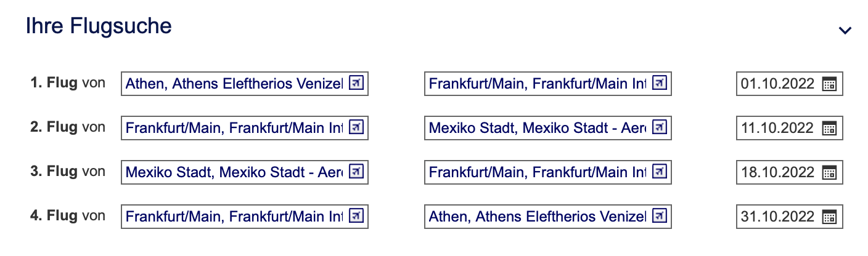Screen dimensions: 868x256
Task: Open calendar picker for 18.10.2022 date
Action: tap(829, 173)
